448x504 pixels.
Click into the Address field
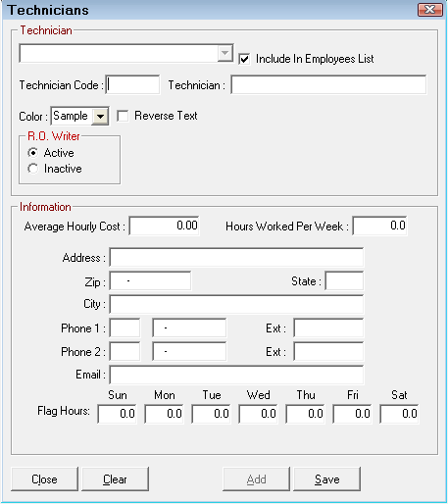tap(236, 257)
